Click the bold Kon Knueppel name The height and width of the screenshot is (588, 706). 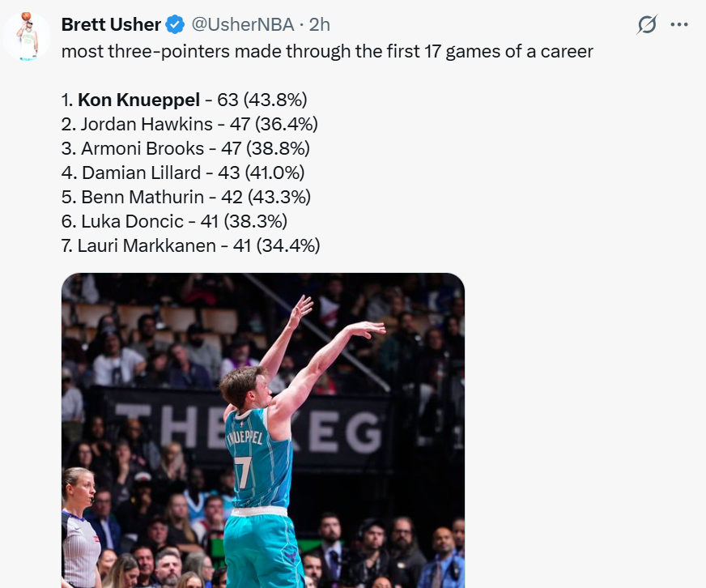point(138,100)
